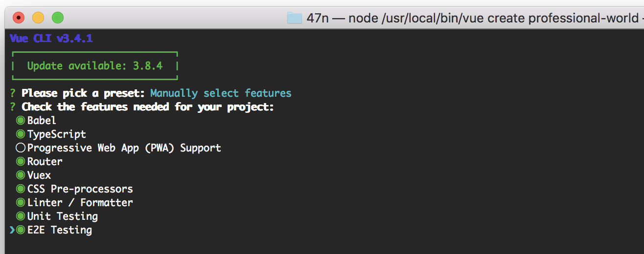Click the folder icon in title bar
644x254 pixels.
(x=294, y=18)
